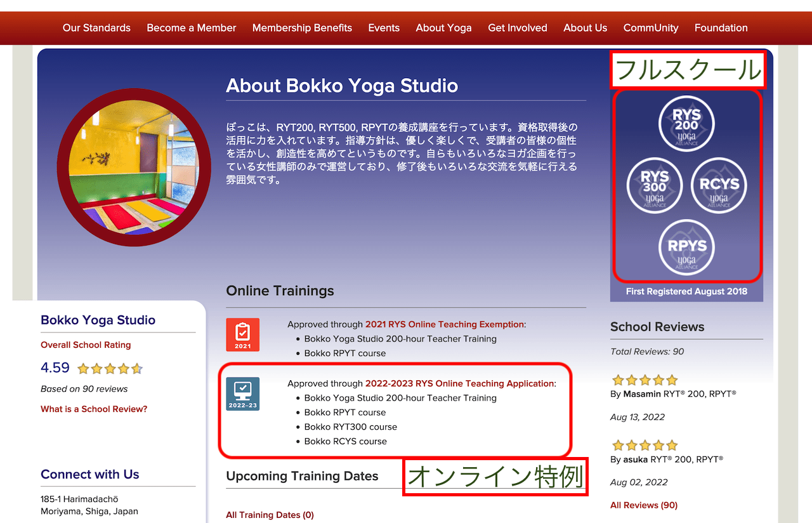Screen dimensions: 812x523
Task: Open the Membership Benefits menu
Action: point(302,28)
